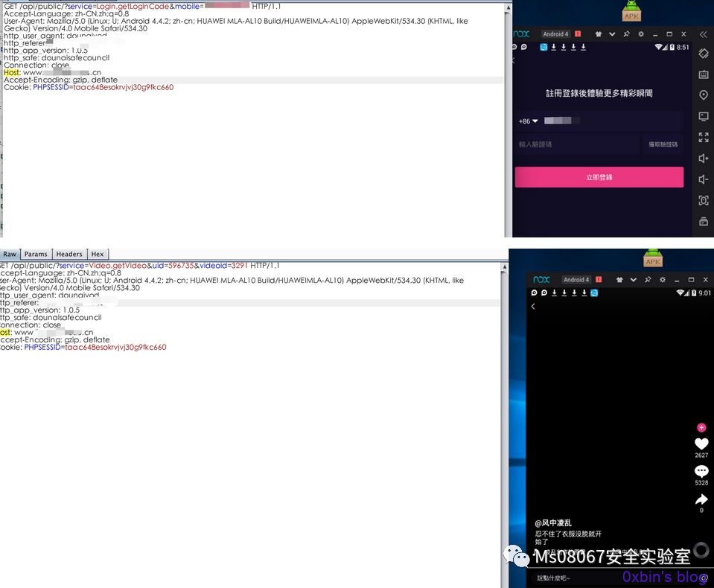The image size is (714, 588).
Task: Click get verification code button
Action: (663, 144)
